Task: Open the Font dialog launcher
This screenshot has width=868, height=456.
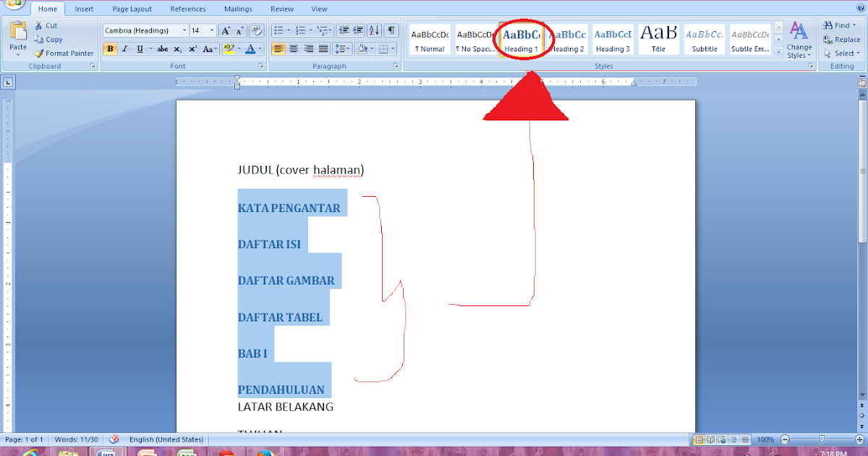Action: 262,66
